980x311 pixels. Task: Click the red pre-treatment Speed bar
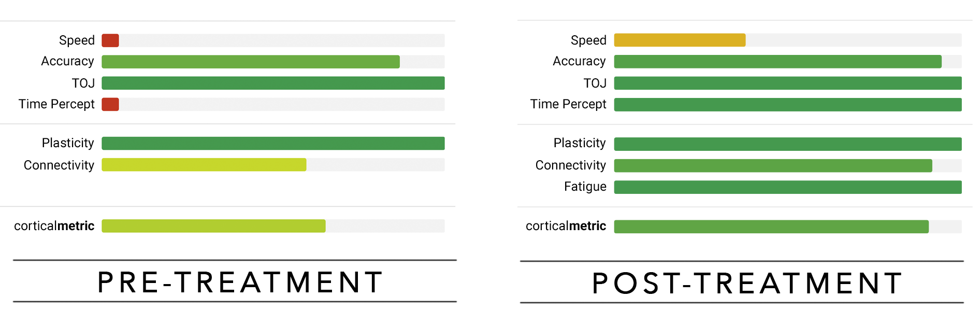tap(110, 40)
